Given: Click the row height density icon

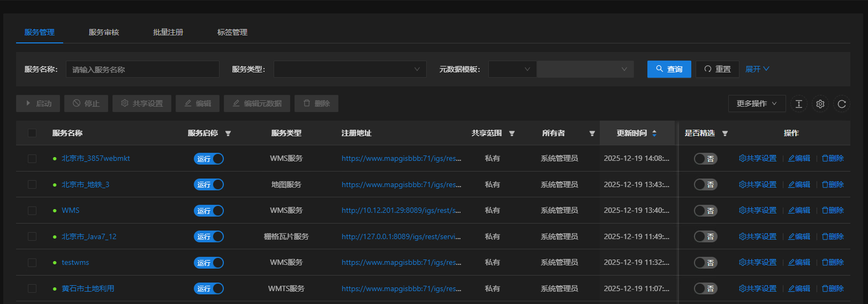Looking at the screenshot, I should tap(798, 104).
